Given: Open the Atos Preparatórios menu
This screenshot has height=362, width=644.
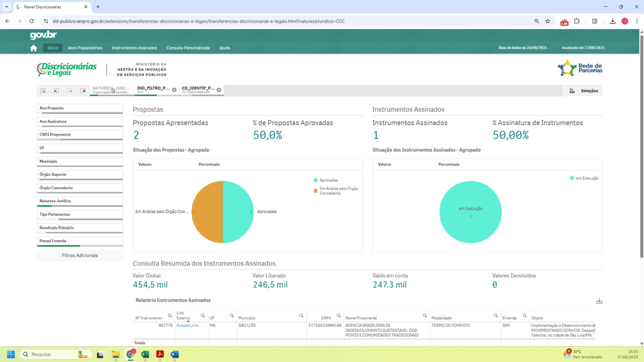Looking at the screenshot, I should pos(85,48).
